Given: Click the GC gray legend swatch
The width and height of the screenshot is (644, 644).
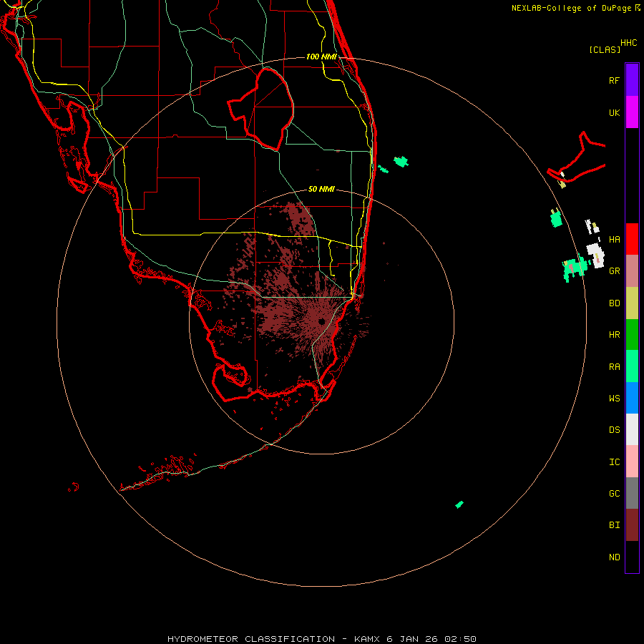Looking at the screenshot, I should coord(632,493).
